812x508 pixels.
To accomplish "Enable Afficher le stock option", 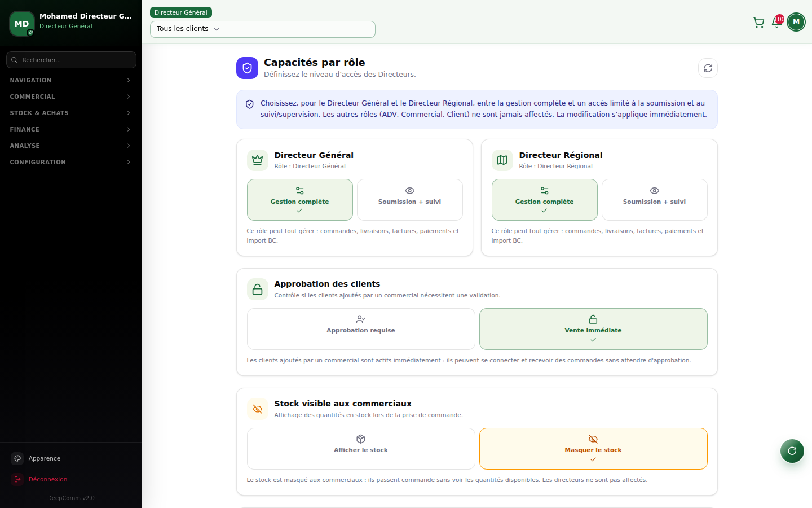I will [x=361, y=449].
